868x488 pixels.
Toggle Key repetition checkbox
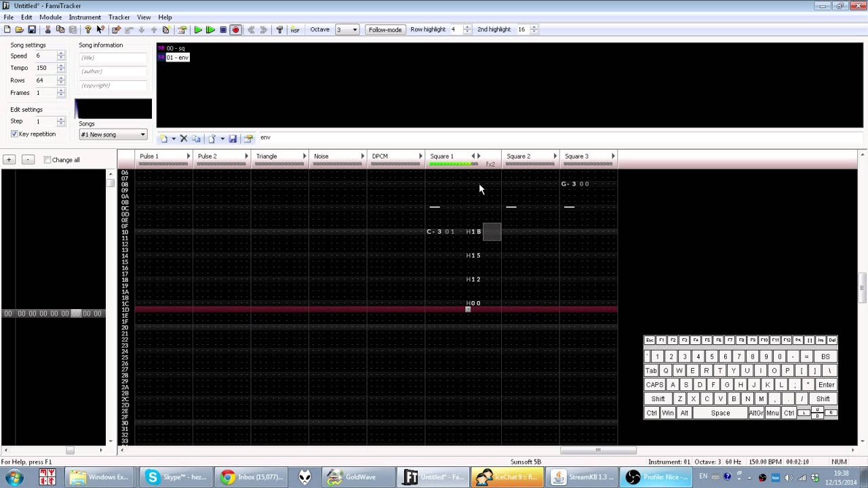[x=14, y=134]
